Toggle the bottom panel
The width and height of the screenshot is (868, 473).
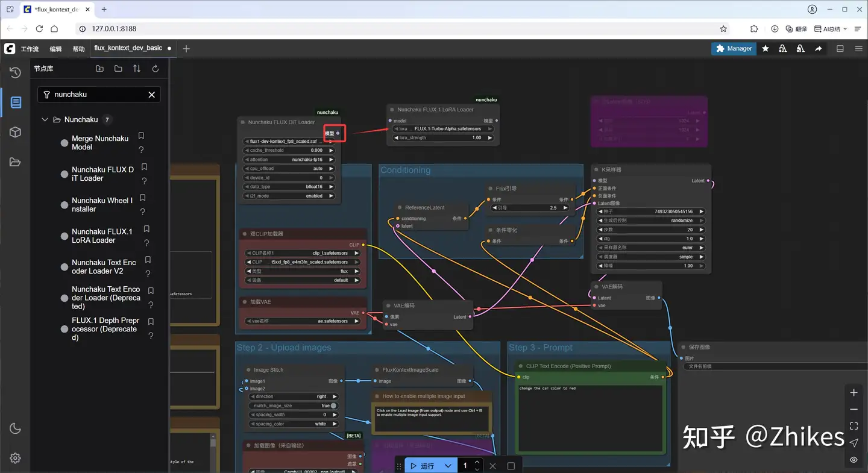point(840,49)
